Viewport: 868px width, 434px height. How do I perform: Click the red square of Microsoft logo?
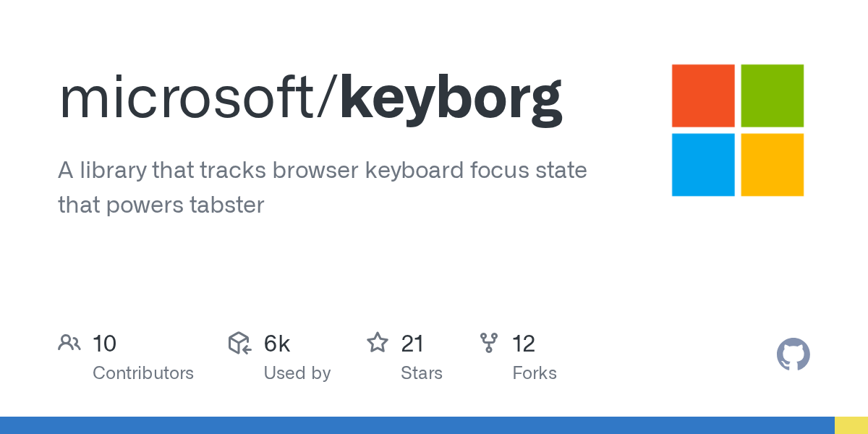[x=703, y=95]
